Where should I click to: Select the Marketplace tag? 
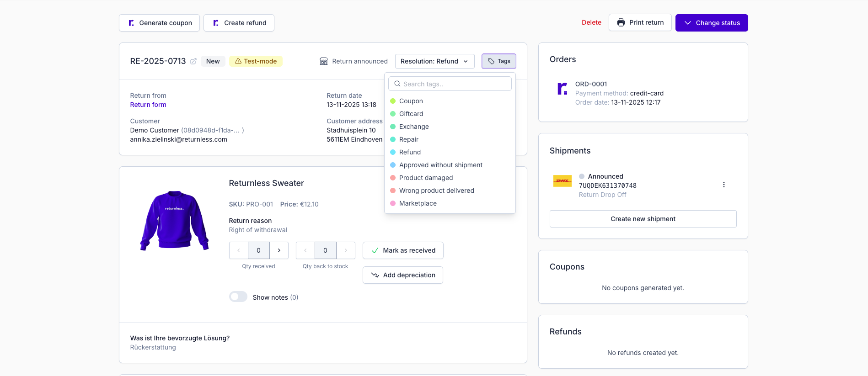click(x=450, y=203)
